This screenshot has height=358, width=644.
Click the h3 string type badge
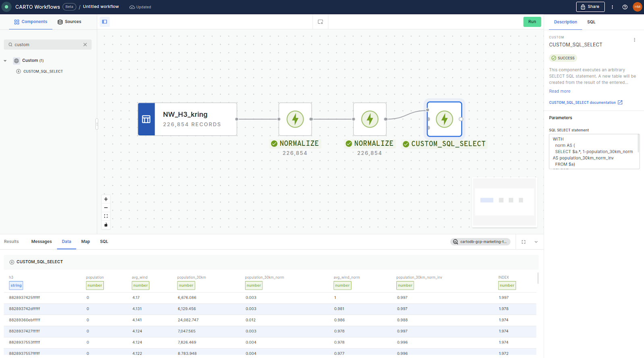16,286
